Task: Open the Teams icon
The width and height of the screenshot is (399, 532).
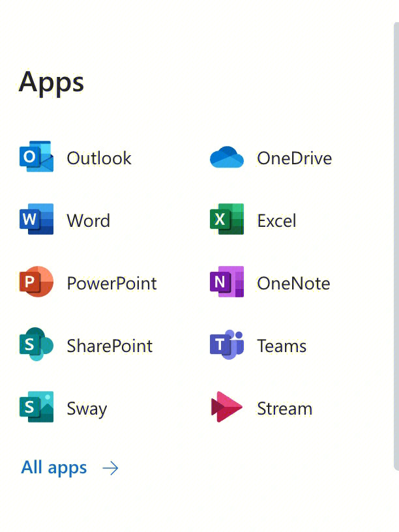Action: [x=227, y=344]
